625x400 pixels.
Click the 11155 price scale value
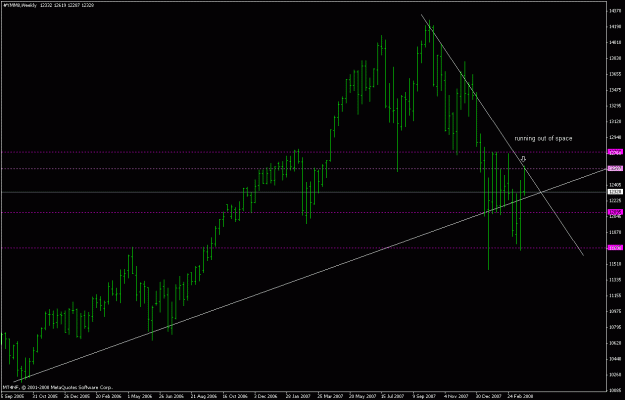tap(614, 296)
